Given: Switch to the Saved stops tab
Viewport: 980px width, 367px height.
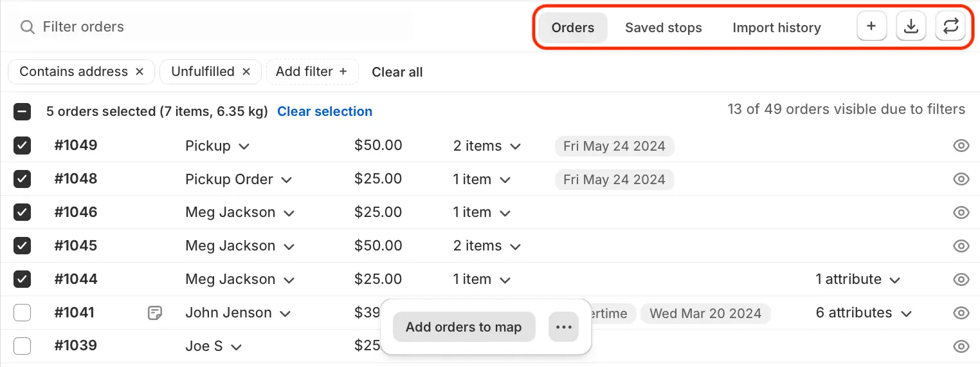Looking at the screenshot, I should (x=664, y=28).
